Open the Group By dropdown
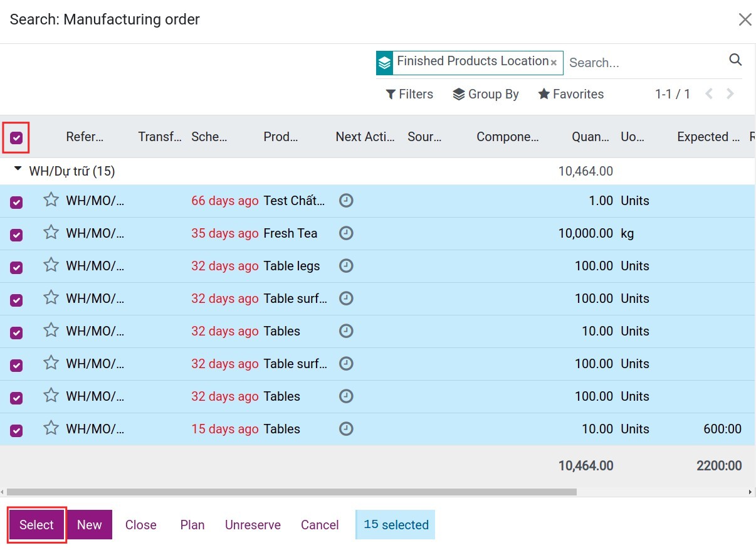756x550 pixels. click(x=486, y=94)
